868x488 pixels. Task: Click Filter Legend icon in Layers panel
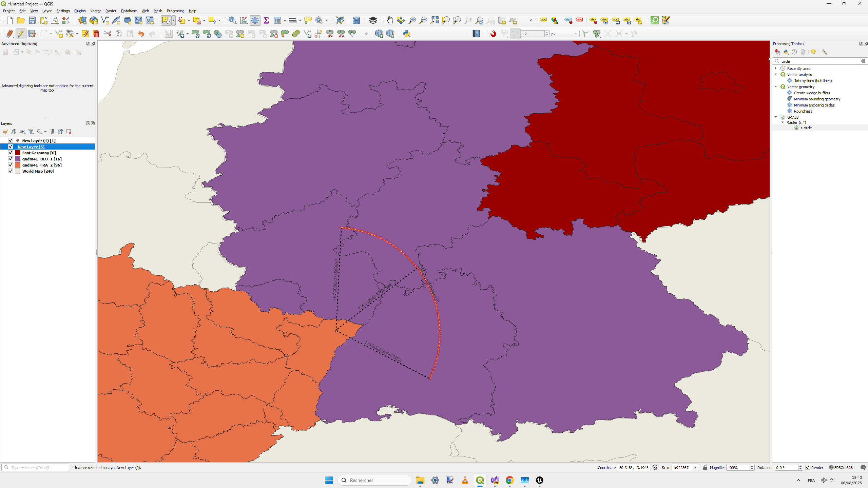click(x=31, y=132)
